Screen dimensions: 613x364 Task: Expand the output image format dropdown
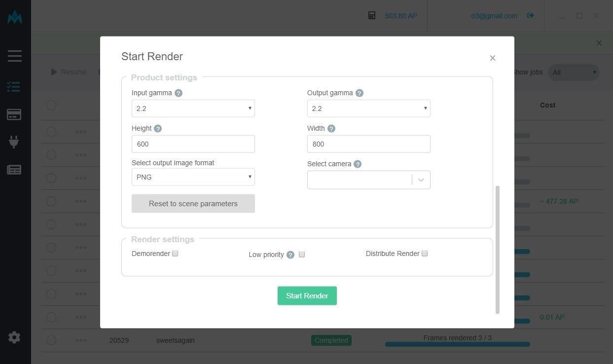tap(193, 177)
